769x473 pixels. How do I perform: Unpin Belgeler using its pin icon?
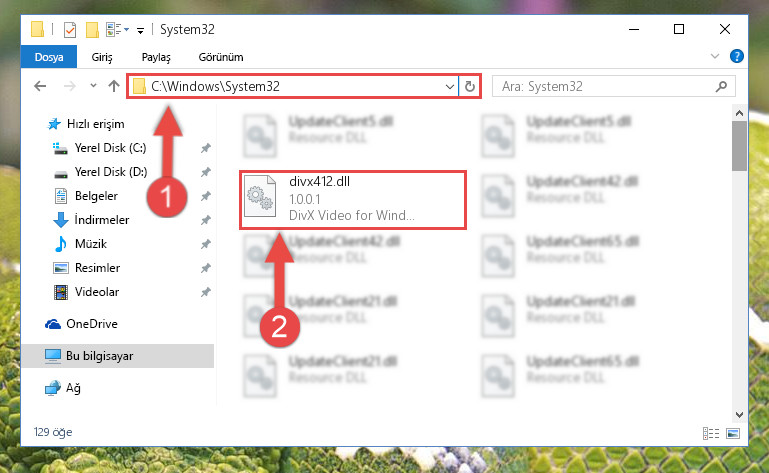pyautogui.click(x=205, y=196)
